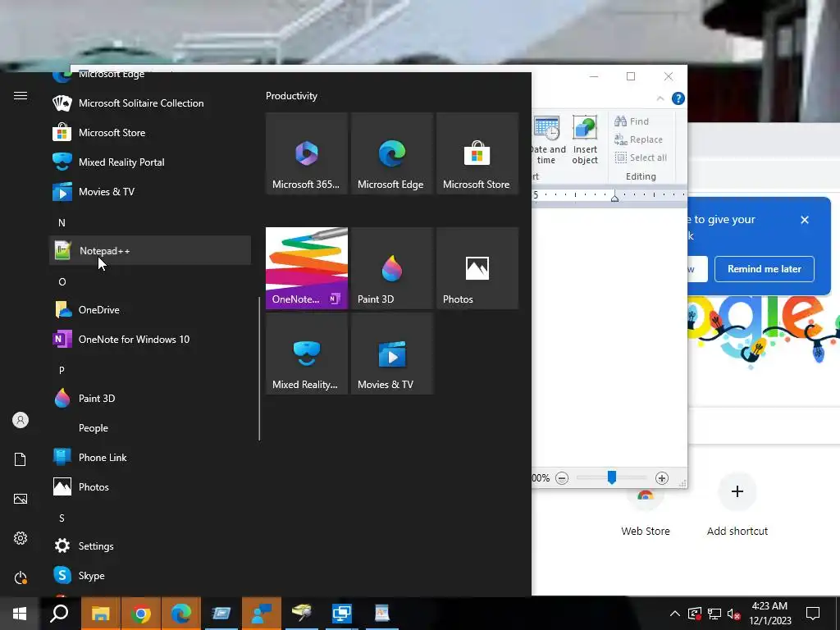This screenshot has height=630, width=840.
Task: Click the Microsoft Edge tile
Action: [392, 153]
